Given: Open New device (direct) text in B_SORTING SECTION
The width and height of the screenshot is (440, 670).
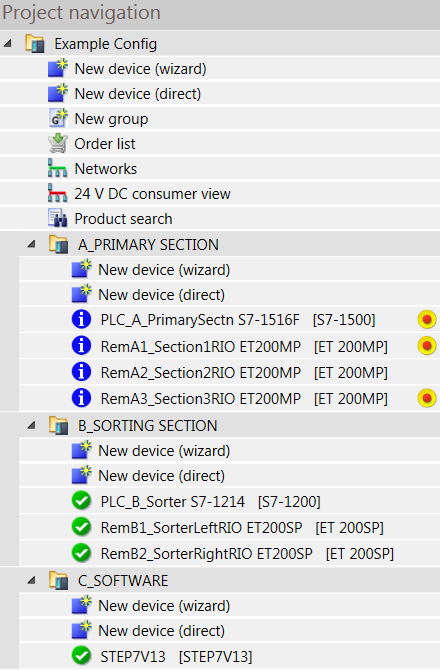Looking at the screenshot, I should 161,476.
